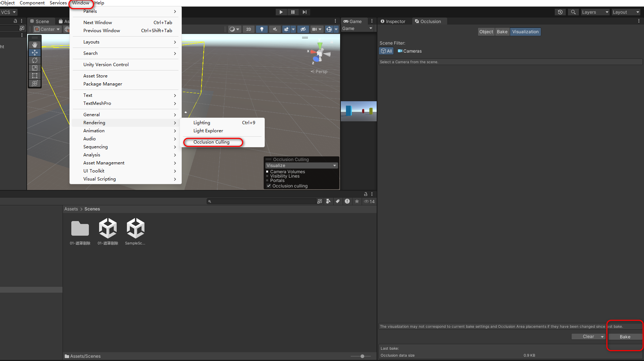This screenshot has width=644, height=361.
Task: Toggle hidden packages visibility count
Action: (x=369, y=201)
